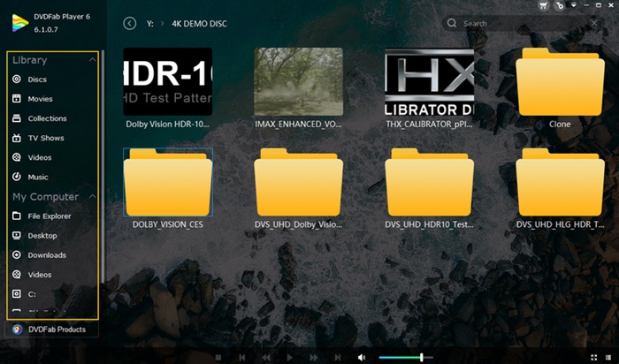The width and height of the screenshot is (619, 364).
Task: Click the shopping cart purchase icon
Action: coord(544,5)
